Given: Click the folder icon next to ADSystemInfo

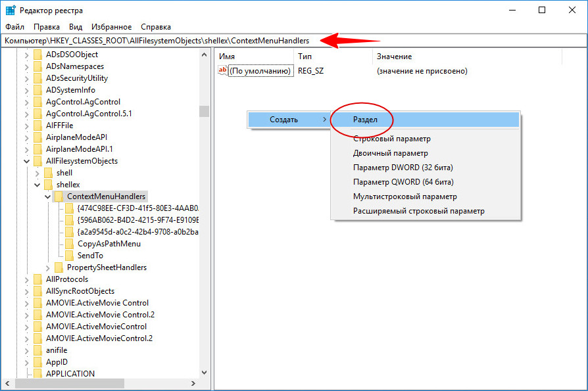Looking at the screenshot, I should tap(38, 90).
